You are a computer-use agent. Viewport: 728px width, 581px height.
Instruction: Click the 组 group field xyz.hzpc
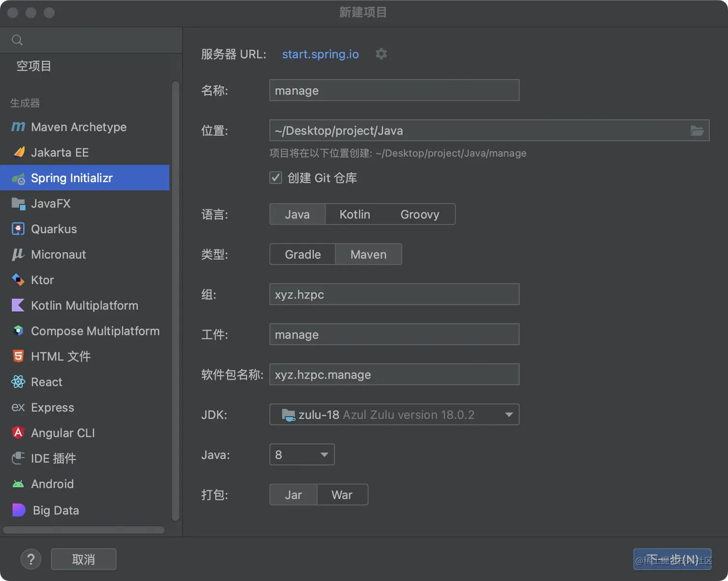coord(394,294)
